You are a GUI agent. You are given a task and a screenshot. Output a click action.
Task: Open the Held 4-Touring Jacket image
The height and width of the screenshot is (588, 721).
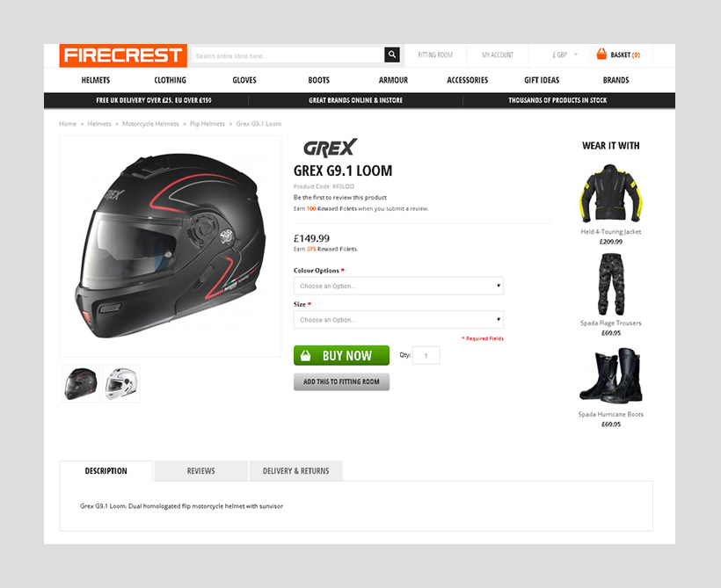pos(610,193)
